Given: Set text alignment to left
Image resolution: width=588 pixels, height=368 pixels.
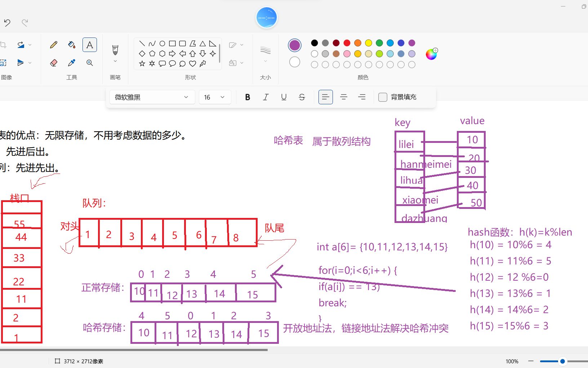Looking at the screenshot, I should click(326, 97).
